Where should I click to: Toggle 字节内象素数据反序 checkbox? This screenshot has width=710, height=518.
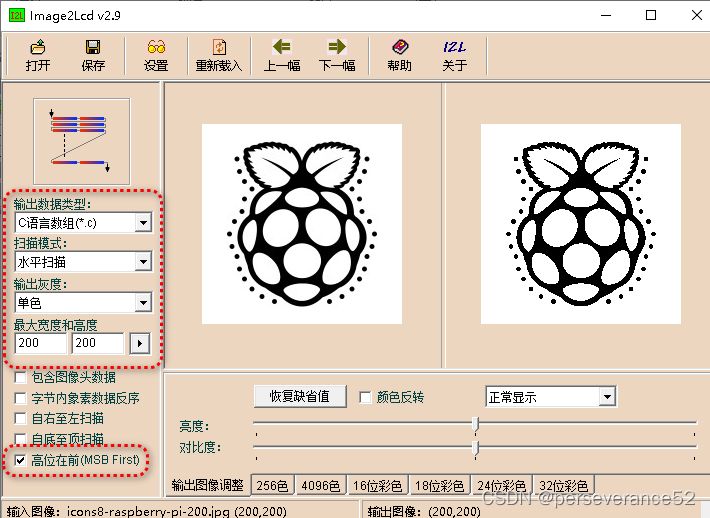coord(20,398)
